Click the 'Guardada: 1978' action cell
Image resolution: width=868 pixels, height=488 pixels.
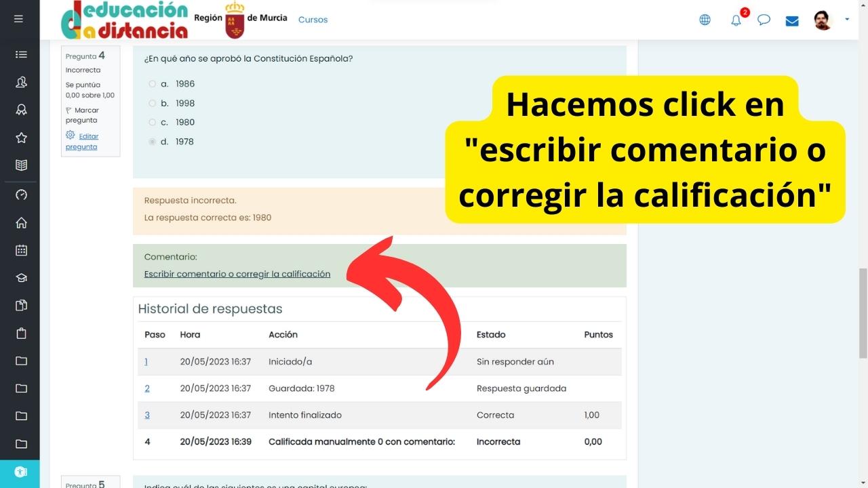pyautogui.click(x=302, y=388)
